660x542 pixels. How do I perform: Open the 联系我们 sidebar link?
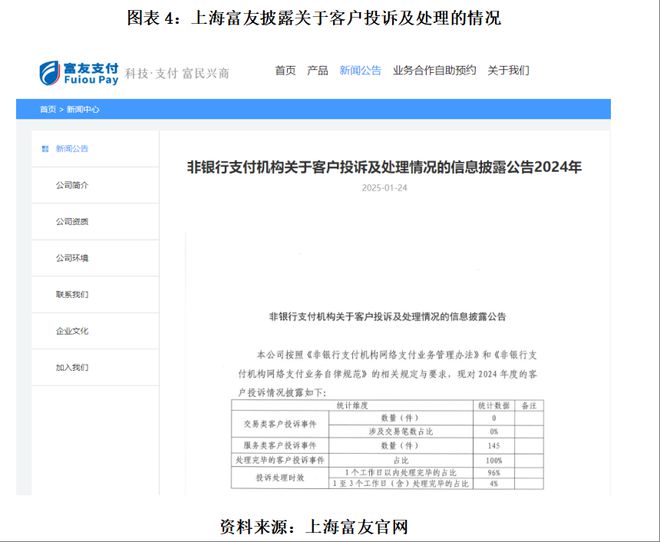click(72, 295)
